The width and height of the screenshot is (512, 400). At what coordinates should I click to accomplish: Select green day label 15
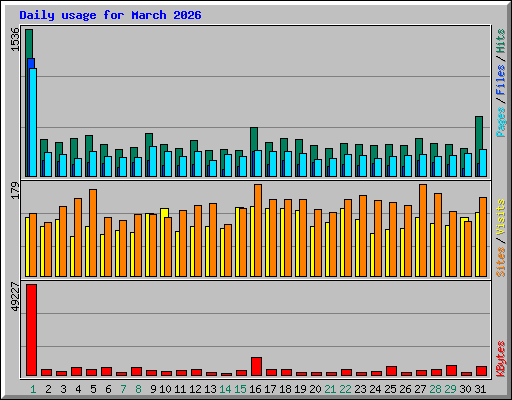click(x=240, y=389)
